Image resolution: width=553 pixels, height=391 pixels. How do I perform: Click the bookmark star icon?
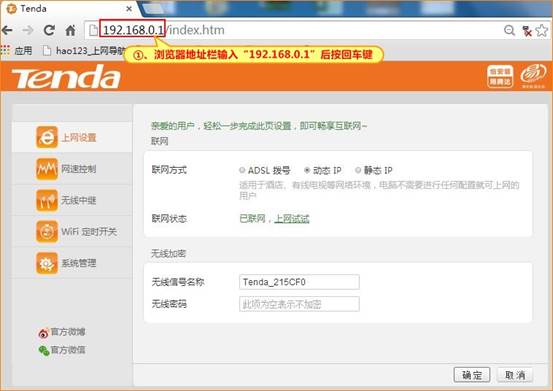click(541, 31)
